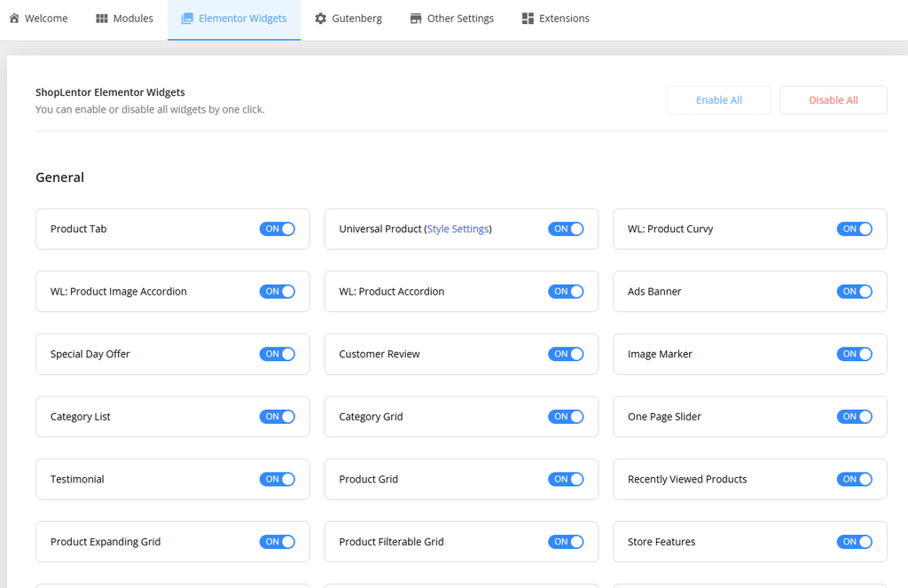Turn off the Category Grid widget
908x588 pixels.
coord(566,417)
